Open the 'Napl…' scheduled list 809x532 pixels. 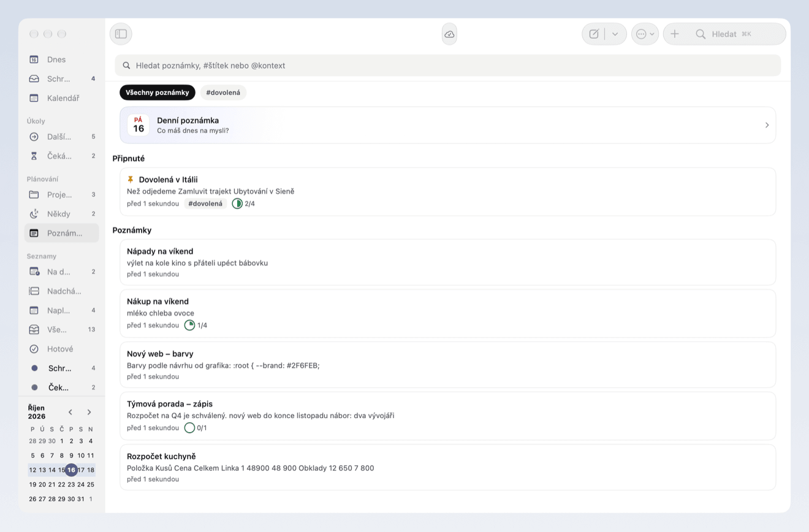click(x=61, y=310)
